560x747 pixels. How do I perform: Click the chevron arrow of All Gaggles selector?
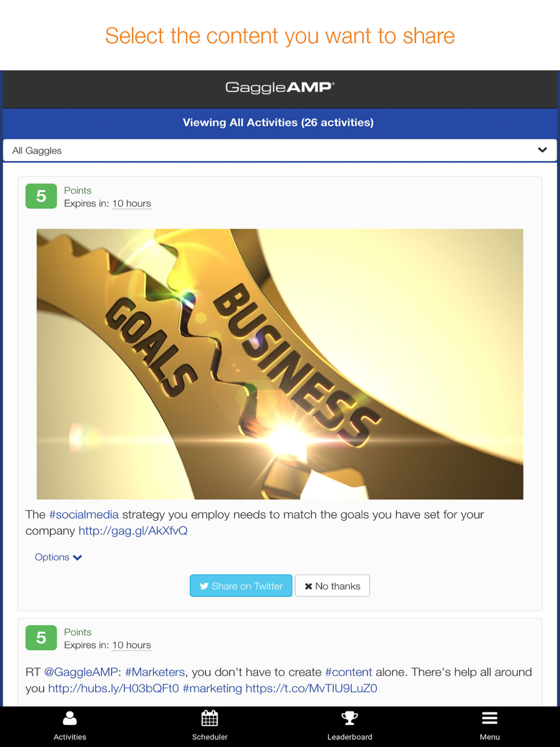click(x=542, y=150)
